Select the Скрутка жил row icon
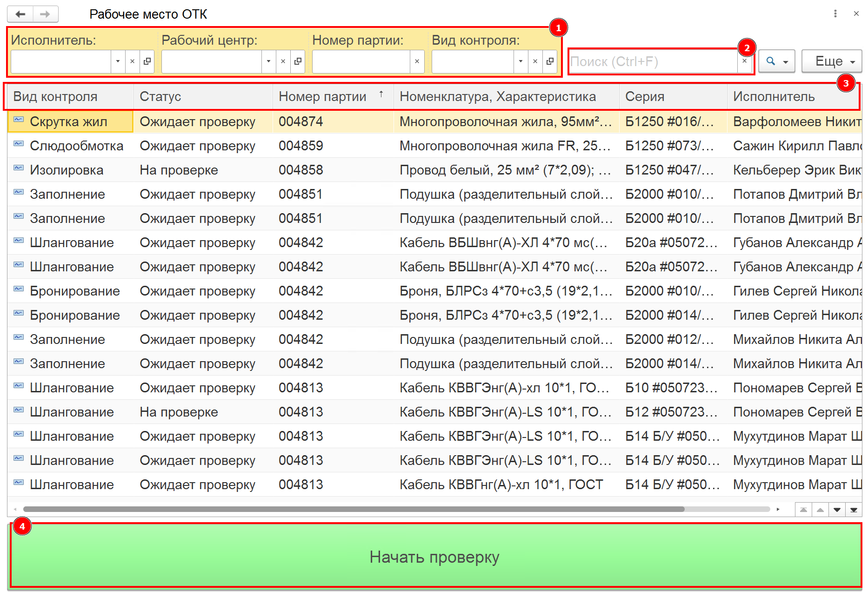Image resolution: width=868 pixels, height=592 pixels. pyautogui.click(x=19, y=120)
